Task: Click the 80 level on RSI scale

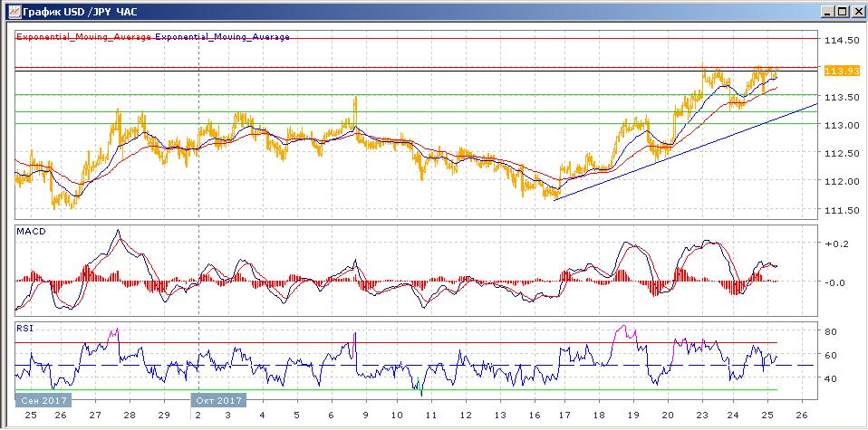Action: 828,331
